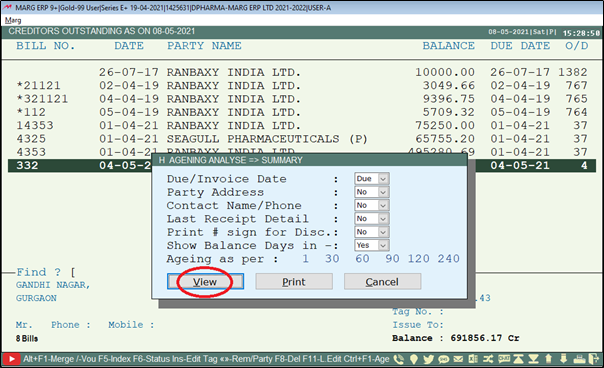
Task: Select bill *21121 row
Action: click(x=302, y=86)
